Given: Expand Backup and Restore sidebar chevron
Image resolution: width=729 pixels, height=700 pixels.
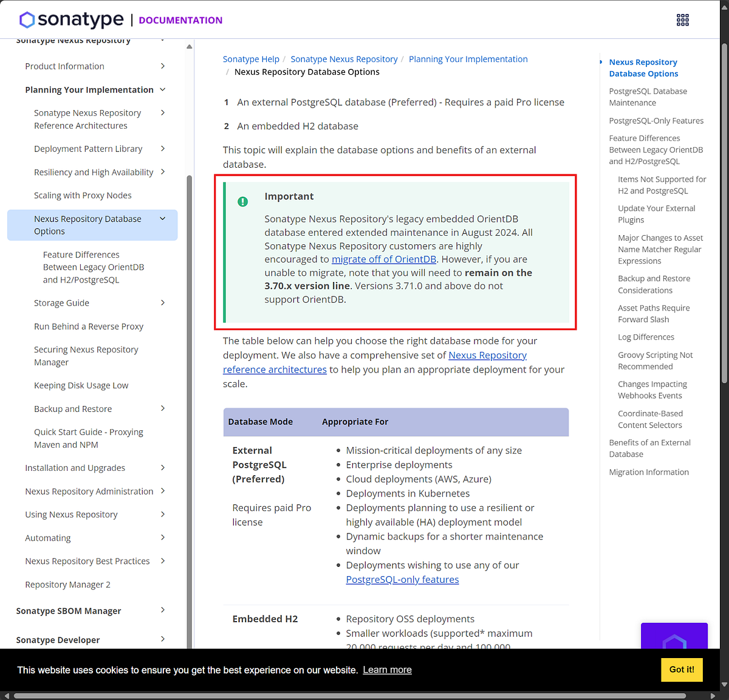Looking at the screenshot, I should point(163,408).
